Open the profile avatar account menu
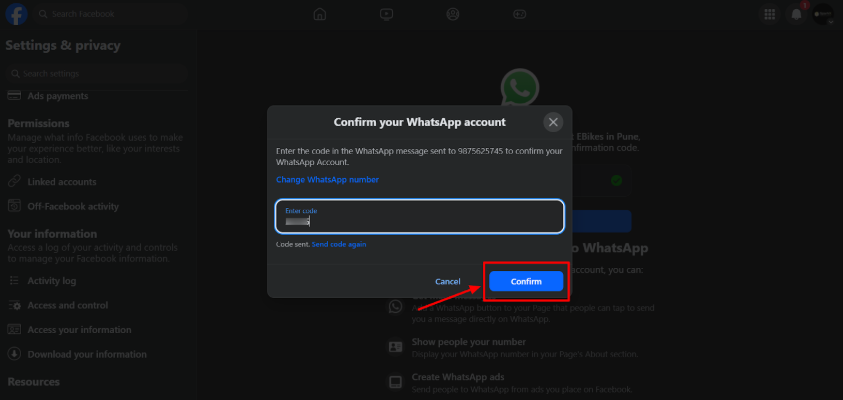Screen dimensions: 843x400 point(823,14)
